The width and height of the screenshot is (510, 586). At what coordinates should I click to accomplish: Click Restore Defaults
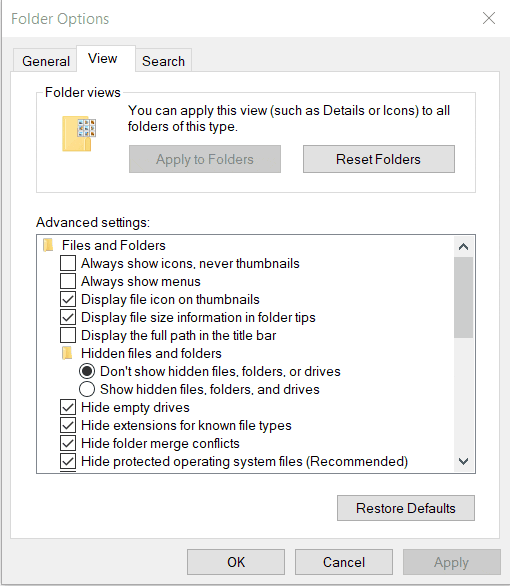coord(406,508)
